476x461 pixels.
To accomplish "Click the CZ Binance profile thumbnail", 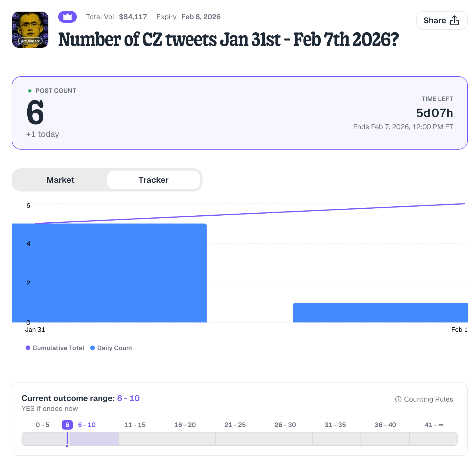I will [30, 30].
